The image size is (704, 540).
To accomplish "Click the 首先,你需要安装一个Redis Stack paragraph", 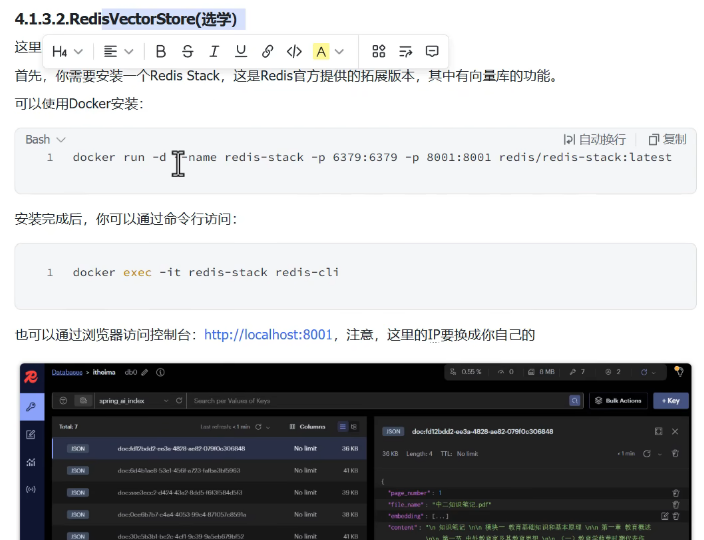I will click(x=287, y=76).
